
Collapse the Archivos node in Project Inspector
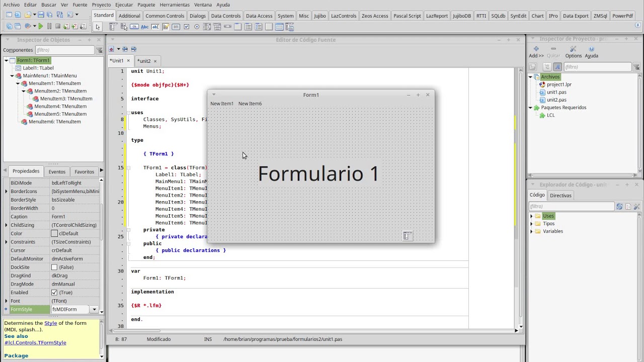coord(530,77)
